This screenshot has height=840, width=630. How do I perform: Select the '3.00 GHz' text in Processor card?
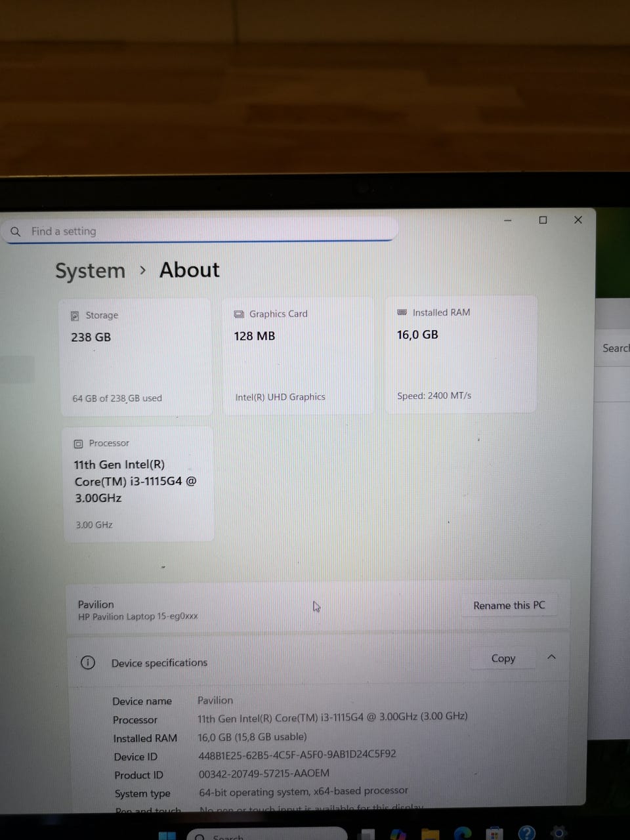pos(94,525)
